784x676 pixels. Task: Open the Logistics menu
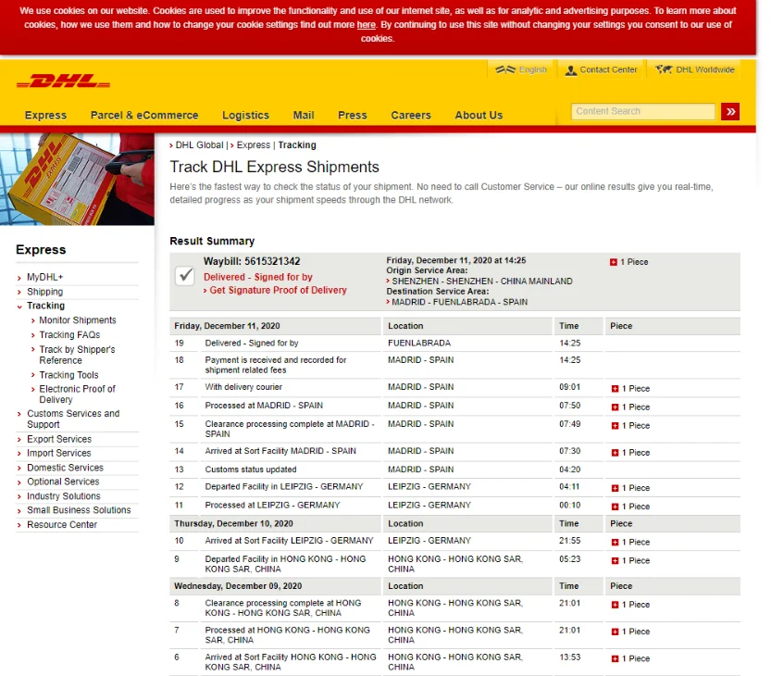(245, 115)
